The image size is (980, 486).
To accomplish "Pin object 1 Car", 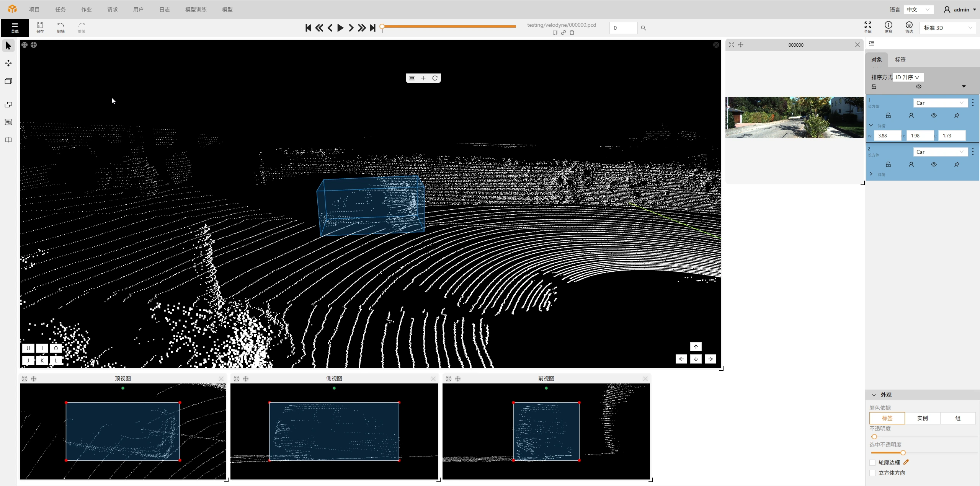I will (957, 116).
